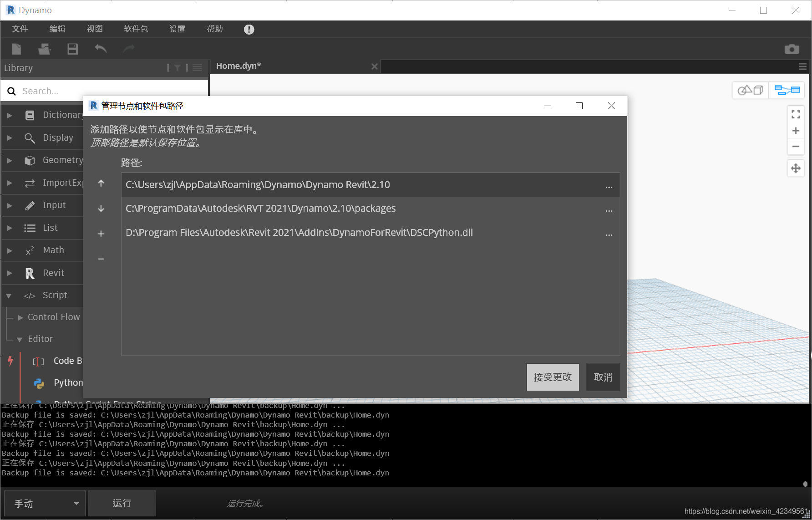The height and width of the screenshot is (520, 812).
Task: Collapse the Editor subcategory
Action: pyautogui.click(x=20, y=339)
